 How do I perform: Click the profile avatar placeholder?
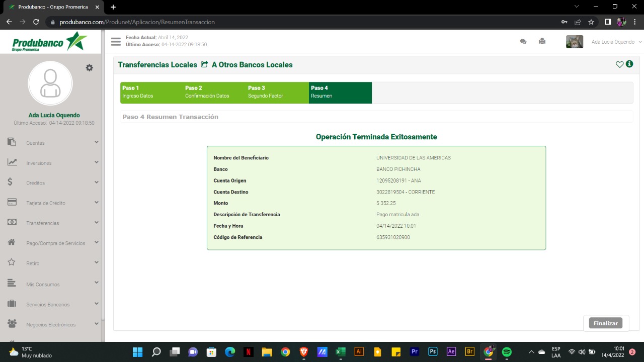(x=50, y=83)
